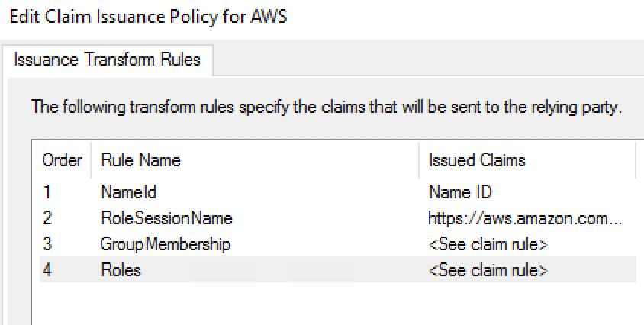Click the Roles row's See claim rule cell

[x=488, y=270]
